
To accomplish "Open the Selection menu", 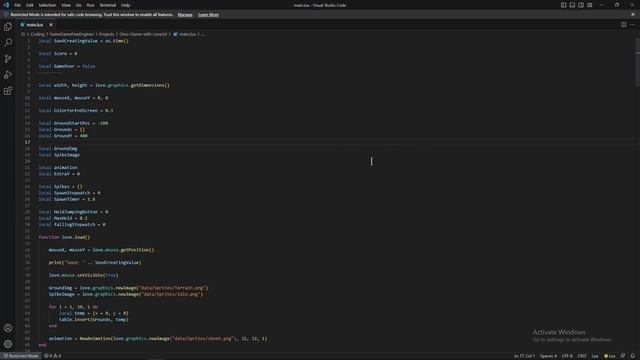I will click(47, 5).
